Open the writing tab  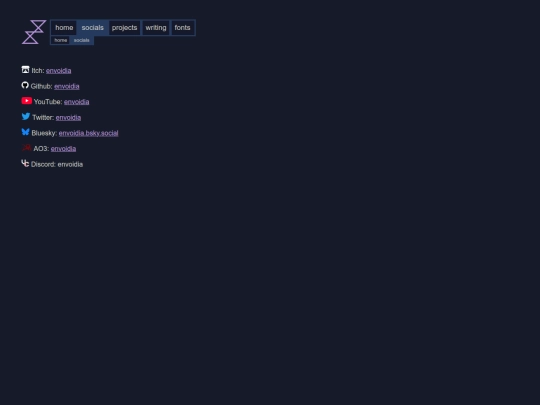point(156,28)
